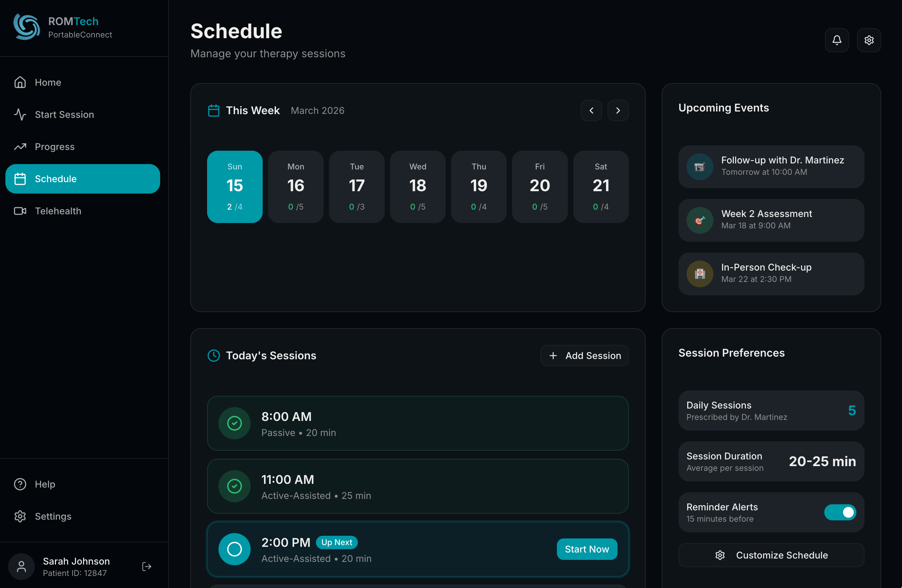Click the Daily Sessions preference card
Viewport: 902px width, 588px height.
point(771,410)
